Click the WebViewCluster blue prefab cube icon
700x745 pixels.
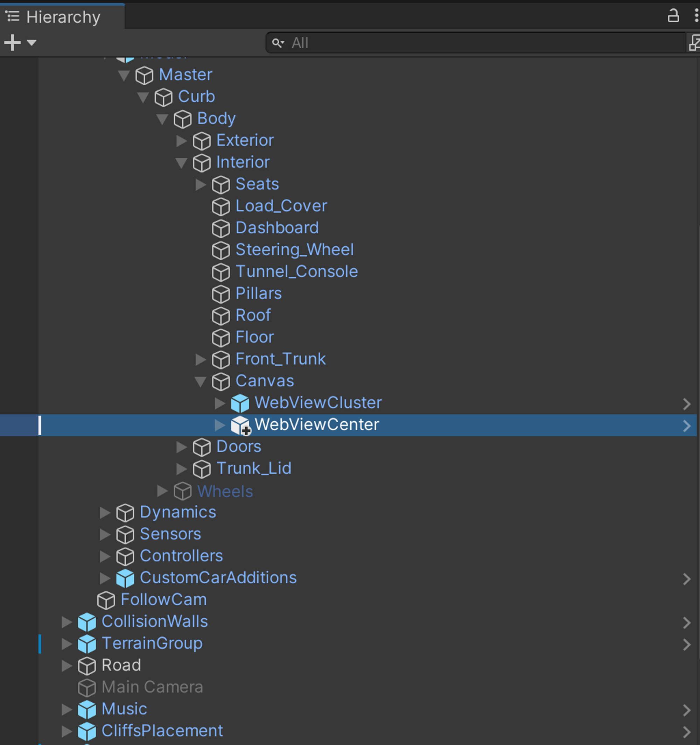pos(240,403)
